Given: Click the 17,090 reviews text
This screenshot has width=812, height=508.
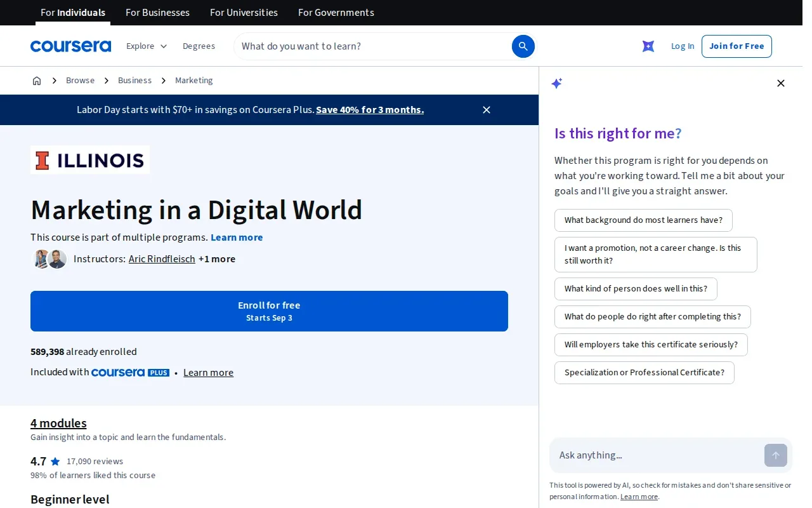Looking at the screenshot, I should (95, 462).
